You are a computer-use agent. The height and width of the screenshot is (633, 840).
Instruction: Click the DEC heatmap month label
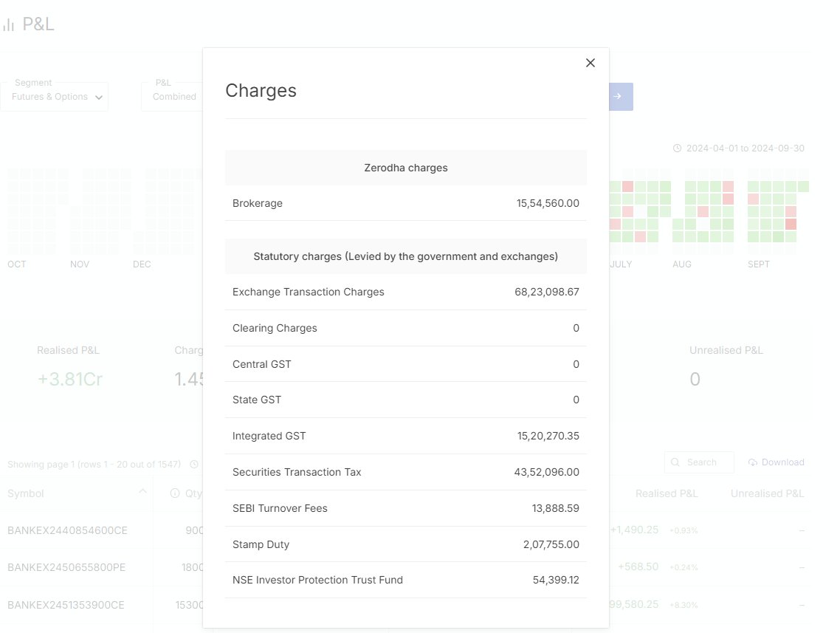[x=142, y=264]
